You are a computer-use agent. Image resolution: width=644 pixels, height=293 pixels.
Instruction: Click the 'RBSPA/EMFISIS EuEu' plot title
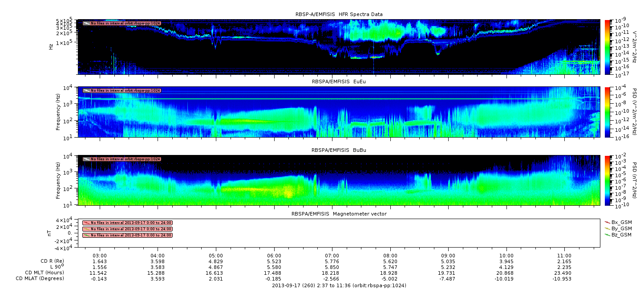339,81
